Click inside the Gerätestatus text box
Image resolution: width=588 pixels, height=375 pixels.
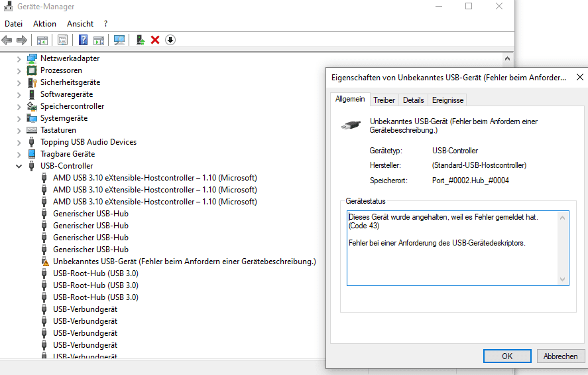[x=458, y=248]
